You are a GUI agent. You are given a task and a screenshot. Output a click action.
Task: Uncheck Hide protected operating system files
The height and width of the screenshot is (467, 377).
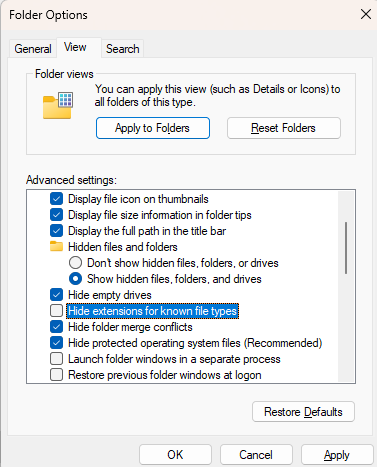56,343
